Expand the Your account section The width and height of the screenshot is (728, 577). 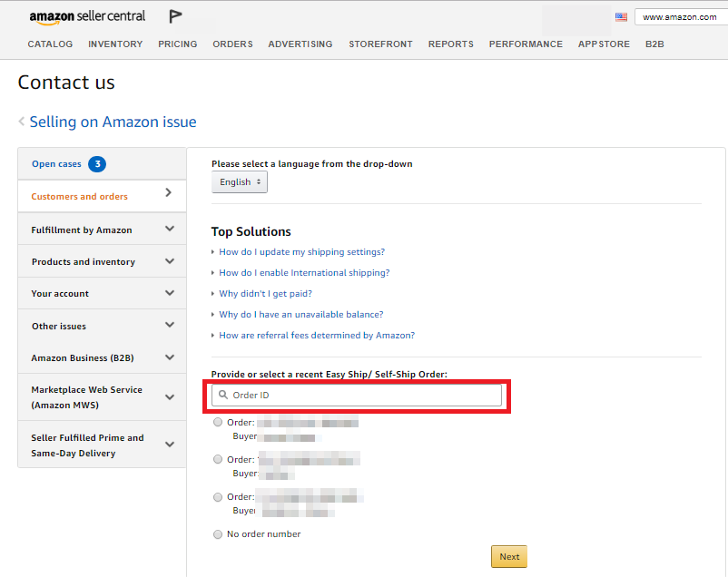103,293
